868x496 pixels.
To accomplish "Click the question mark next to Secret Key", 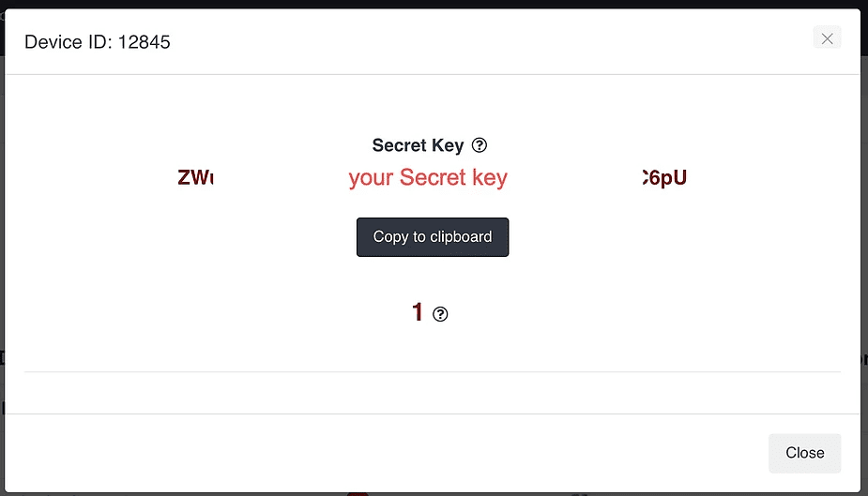I will 480,145.
